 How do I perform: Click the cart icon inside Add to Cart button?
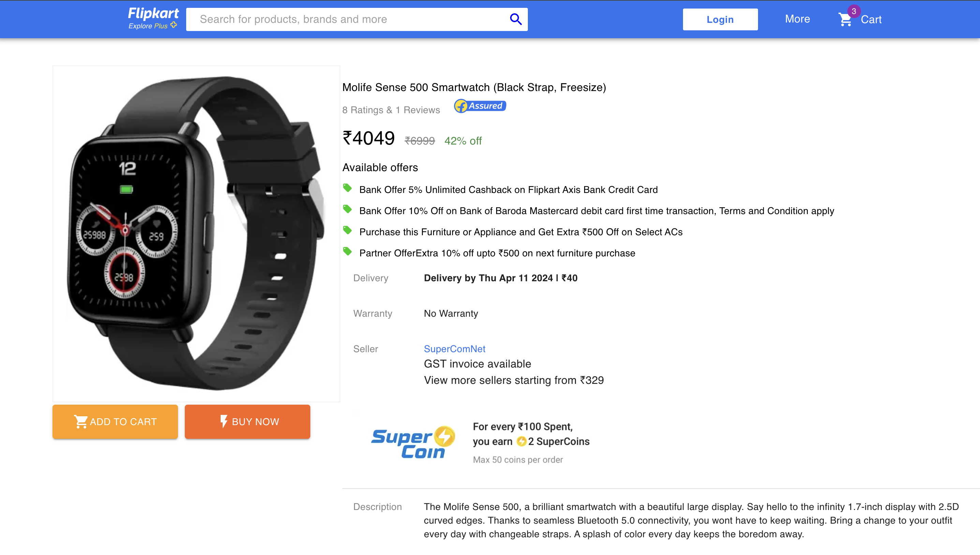[x=81, y=421]
